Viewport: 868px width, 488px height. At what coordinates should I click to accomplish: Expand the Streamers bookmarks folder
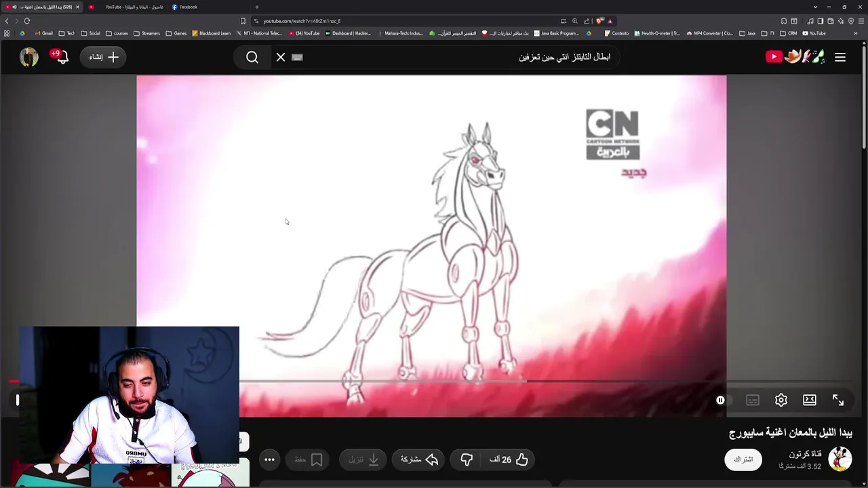146,33
